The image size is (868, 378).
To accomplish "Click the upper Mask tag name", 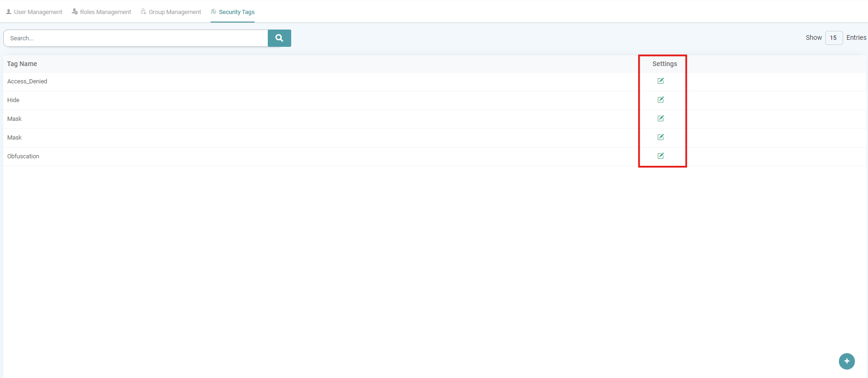I will pyautogui.click(x=15, y=119).
